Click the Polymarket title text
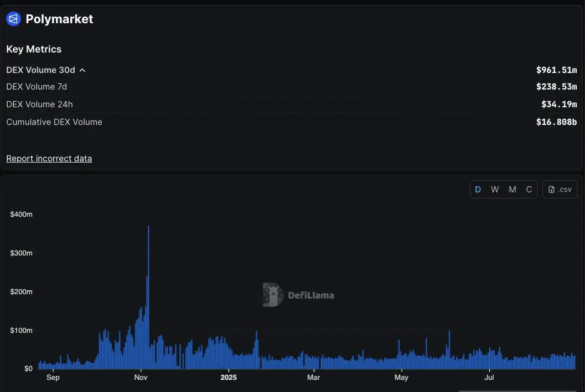 pyautogui.click(x=59, y=19)
